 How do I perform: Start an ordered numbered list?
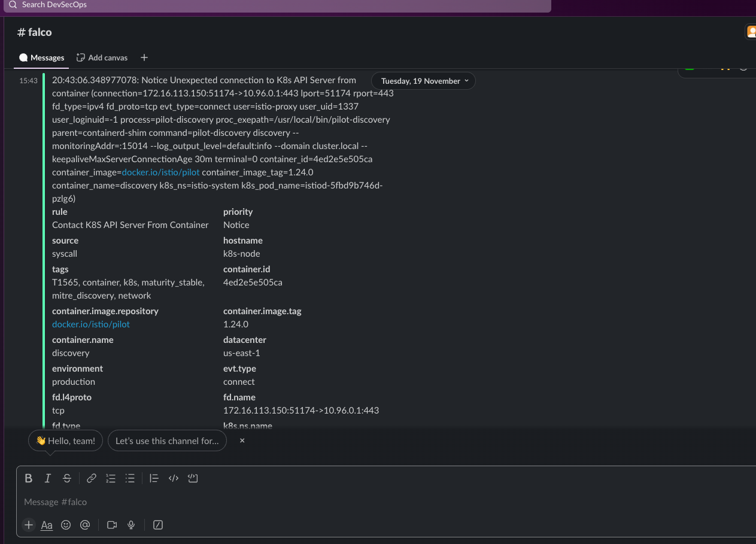click(x=111, y=478)
